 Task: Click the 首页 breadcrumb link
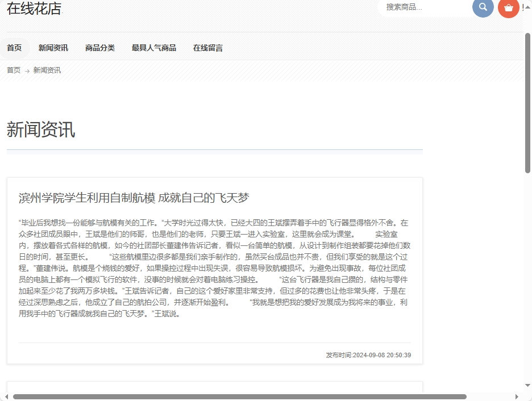13,70
